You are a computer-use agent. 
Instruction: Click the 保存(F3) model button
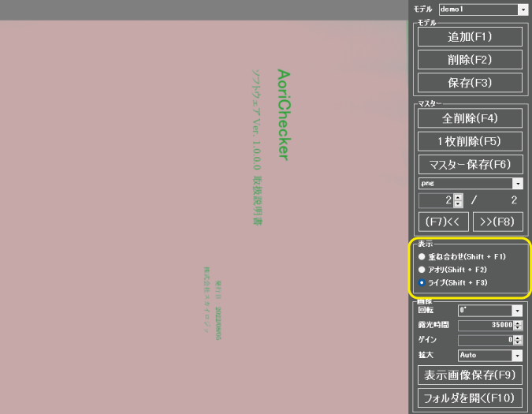point(470,83)
